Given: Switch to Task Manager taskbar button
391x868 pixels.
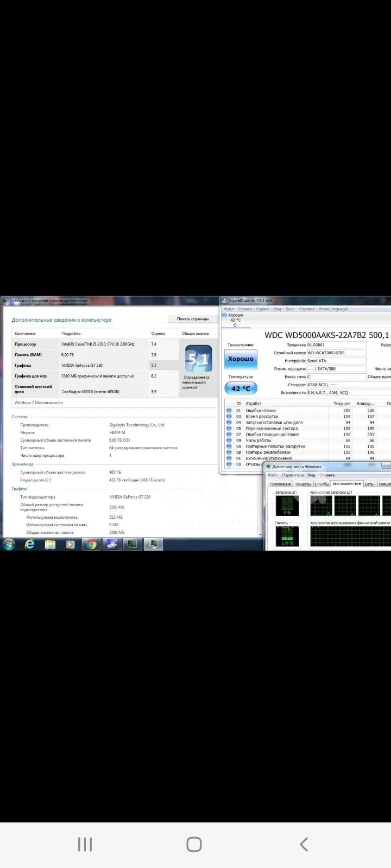Looking at the screenshot, I should 133,544.
